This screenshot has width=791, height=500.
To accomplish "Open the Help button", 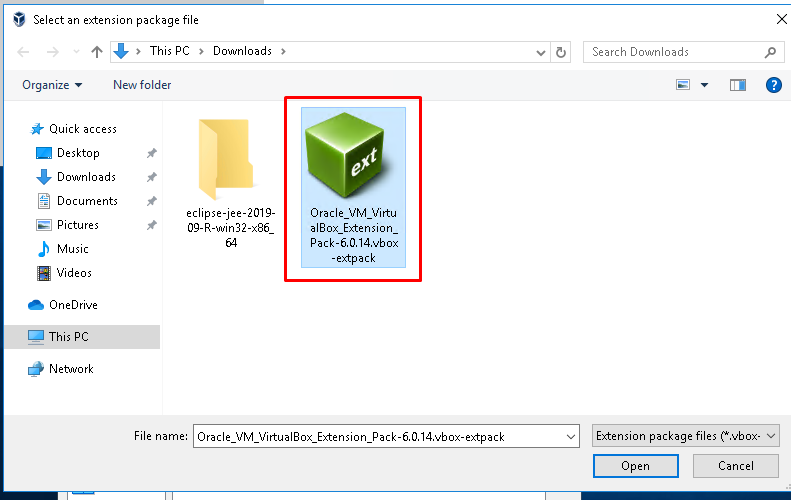I will point(773,85).
